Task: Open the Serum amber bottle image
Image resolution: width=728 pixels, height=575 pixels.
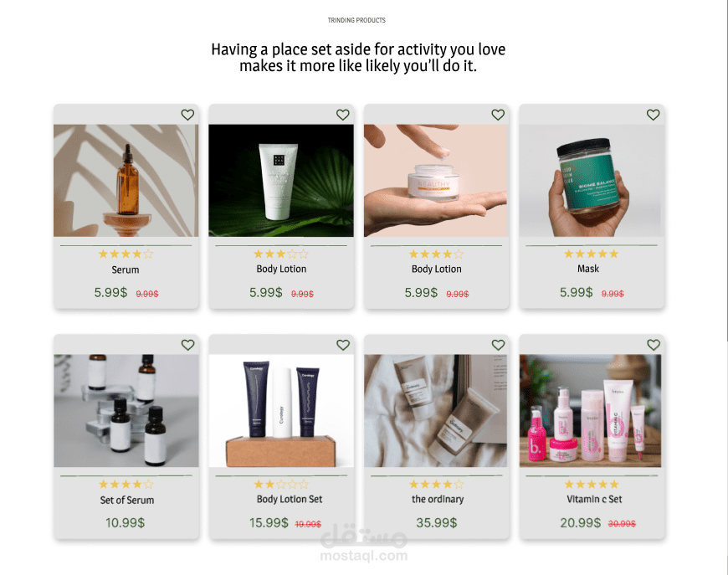Action: (126, 180)
